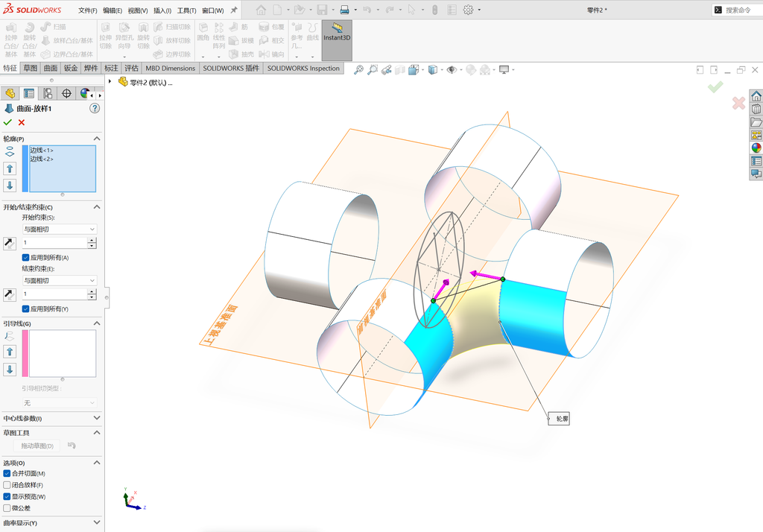Cancel the surface loft with red X
Image resolution: width=763 pixels, height=532 pixels.
click(22, 123)
